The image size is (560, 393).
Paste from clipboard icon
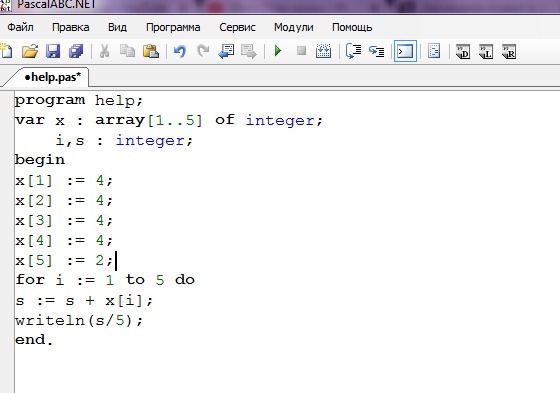point(151,51)
